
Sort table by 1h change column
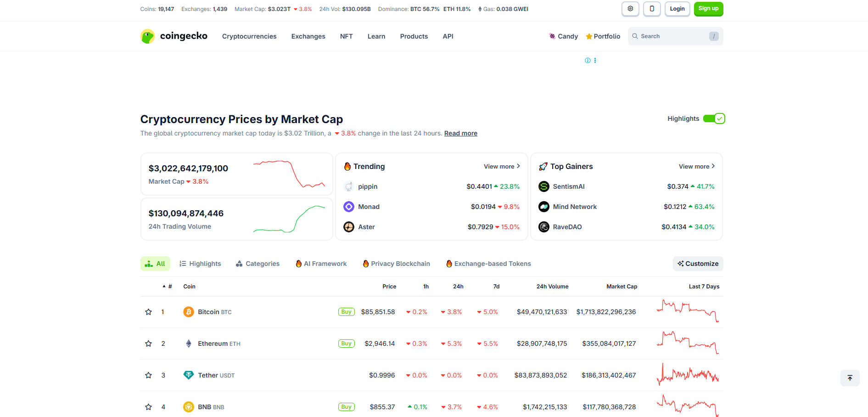tap(426, 287)
